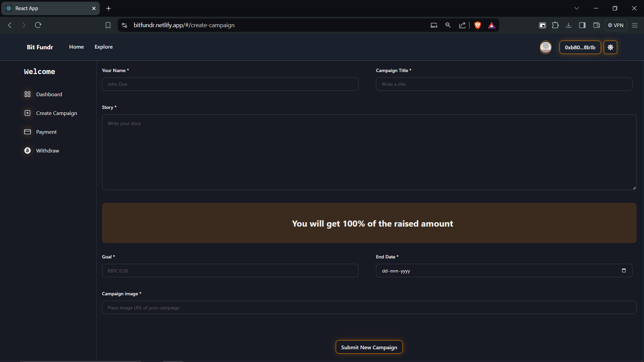Open End Date calendar picker
644x362 pixels.
pyautogui.click(x=624, y=270)
